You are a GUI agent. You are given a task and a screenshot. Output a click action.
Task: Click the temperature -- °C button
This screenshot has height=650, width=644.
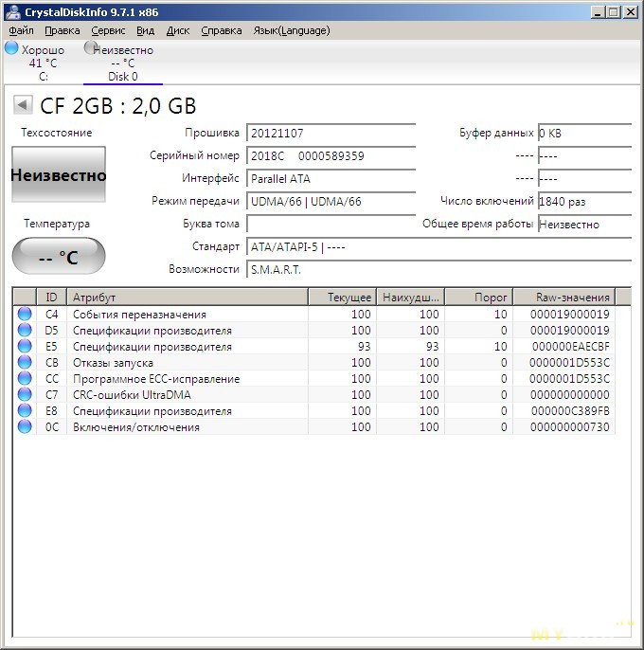click(59, 257)
